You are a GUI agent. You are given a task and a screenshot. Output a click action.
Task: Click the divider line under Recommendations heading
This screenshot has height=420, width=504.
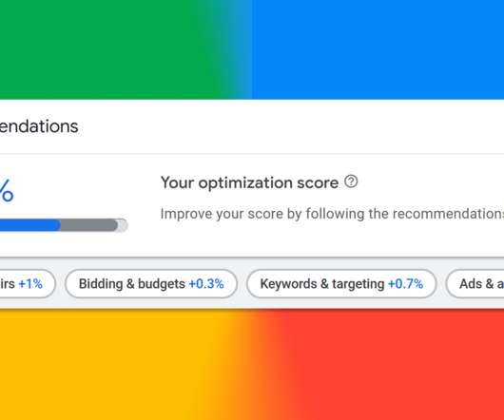[x=252, y=154]
